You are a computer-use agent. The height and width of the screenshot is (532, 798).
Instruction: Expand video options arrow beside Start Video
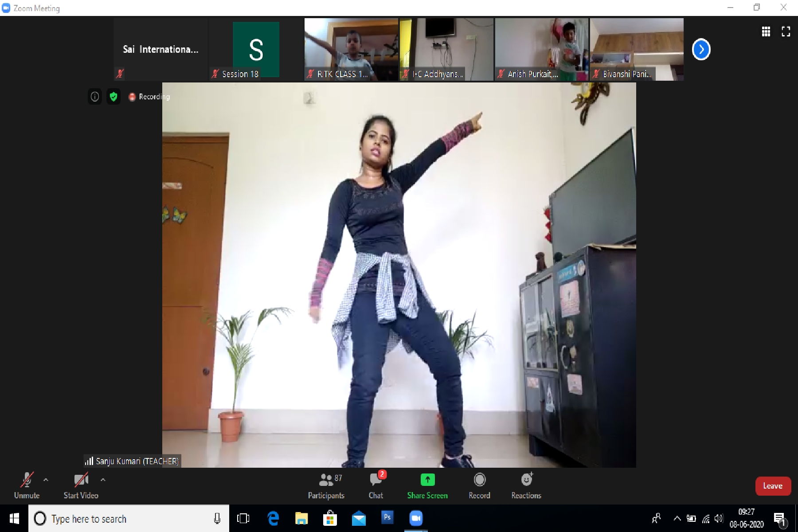click(x=103, y=480)
